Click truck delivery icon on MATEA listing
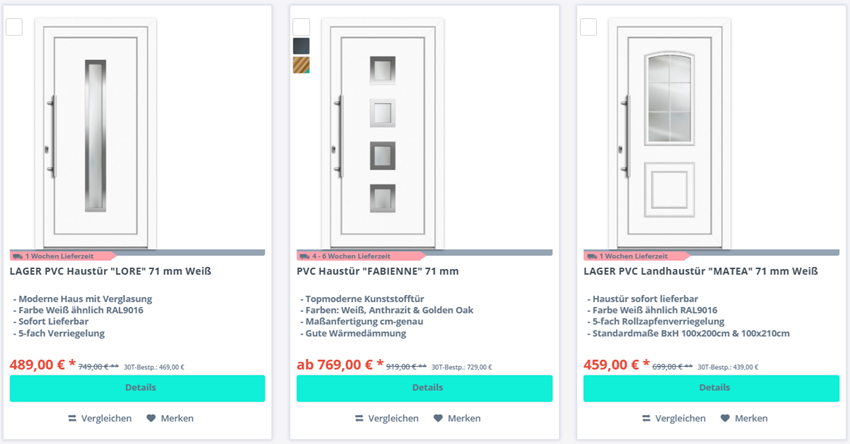 (592, 256)
